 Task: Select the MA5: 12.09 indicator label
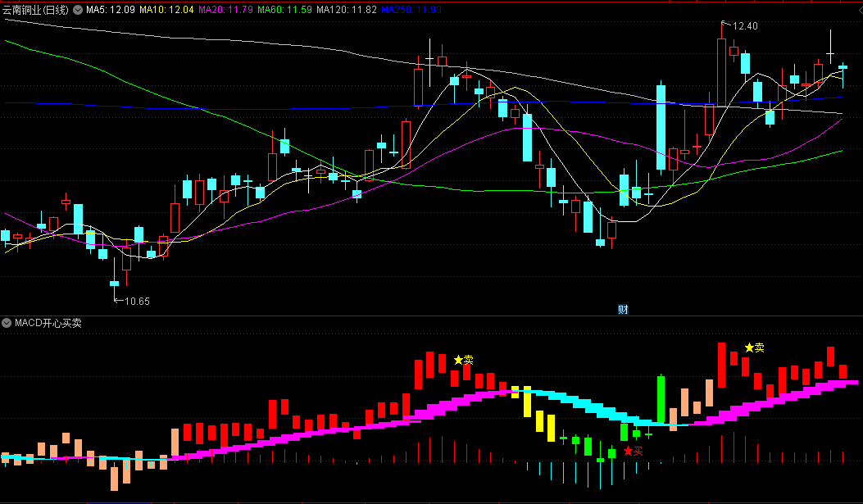coord(110,10)
